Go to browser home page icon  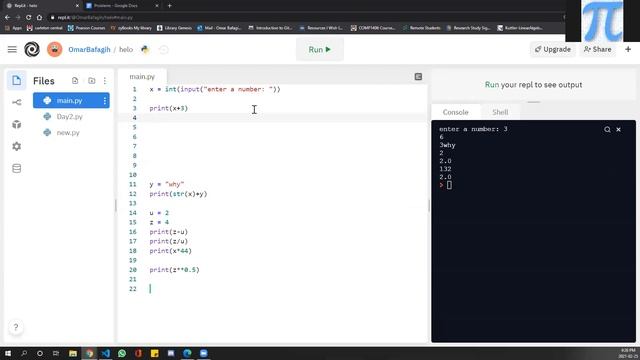[39, 18]
